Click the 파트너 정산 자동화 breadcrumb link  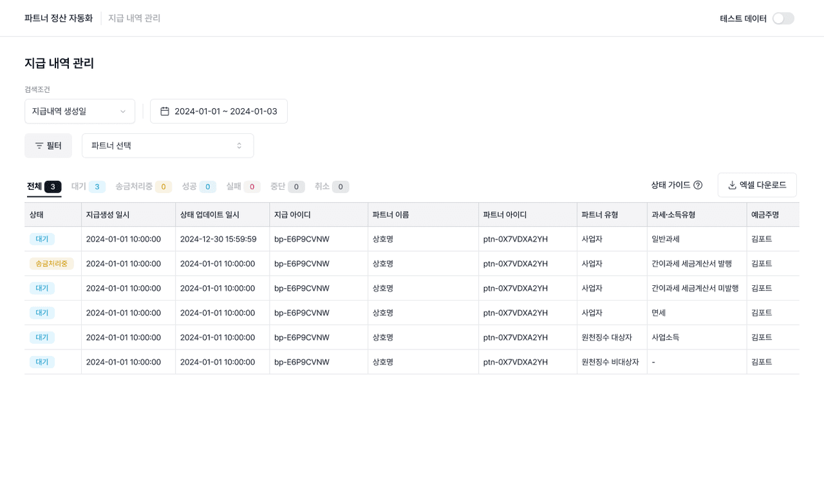59,19
